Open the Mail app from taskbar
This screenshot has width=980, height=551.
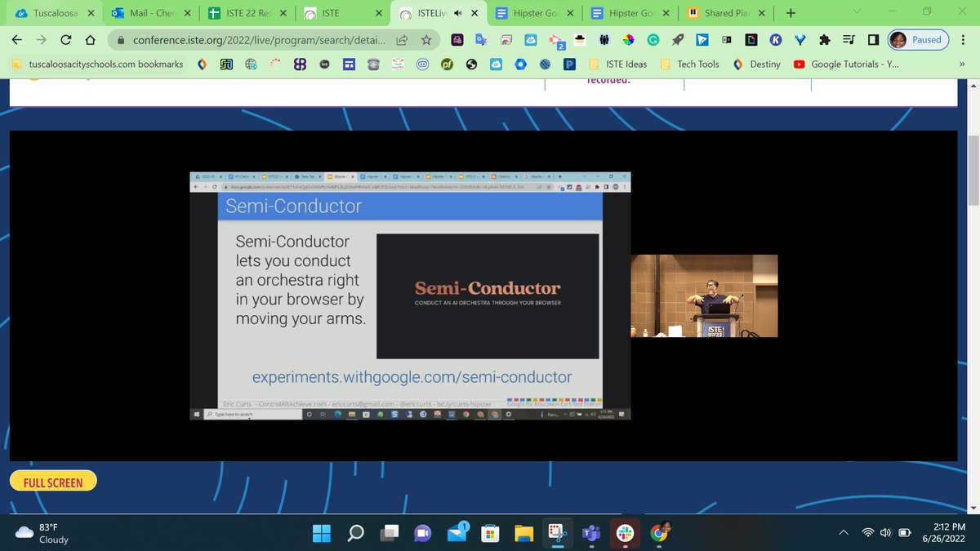click(457, 533)
